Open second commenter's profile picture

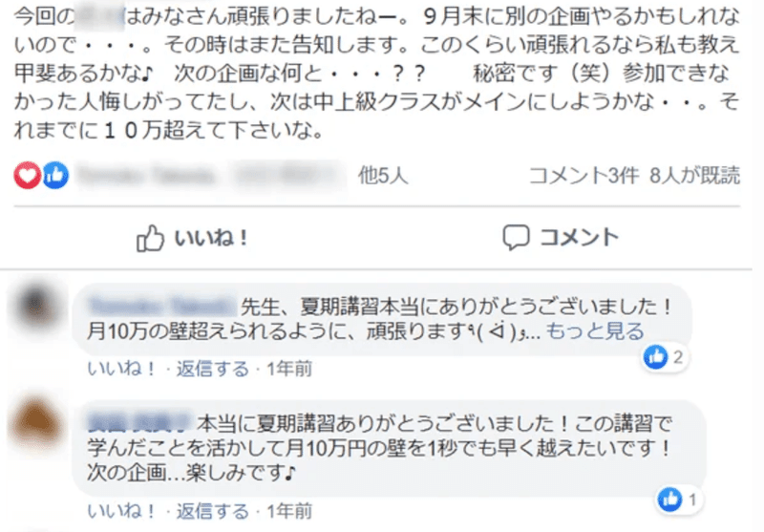coord(38,423)
